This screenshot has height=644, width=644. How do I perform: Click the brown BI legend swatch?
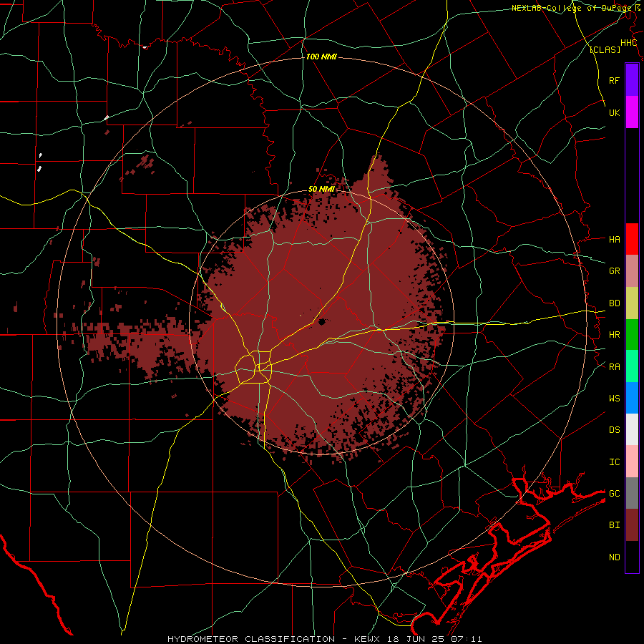click(x=632, y=525)
